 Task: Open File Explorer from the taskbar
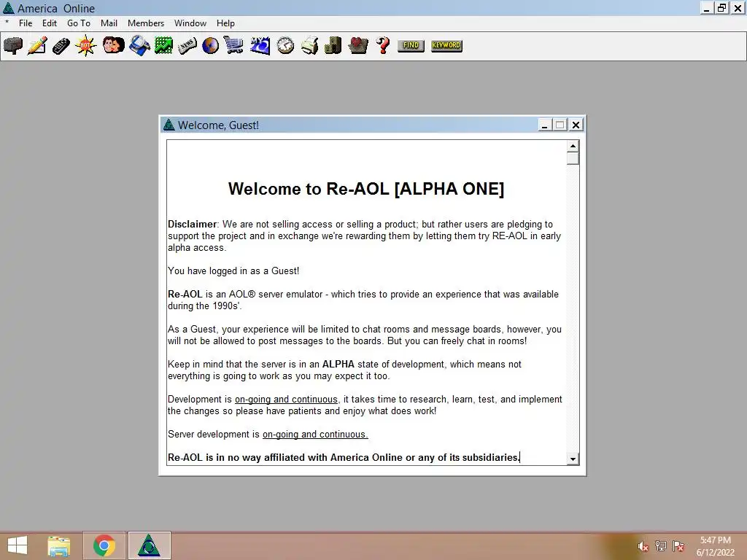tap(58, 546)
